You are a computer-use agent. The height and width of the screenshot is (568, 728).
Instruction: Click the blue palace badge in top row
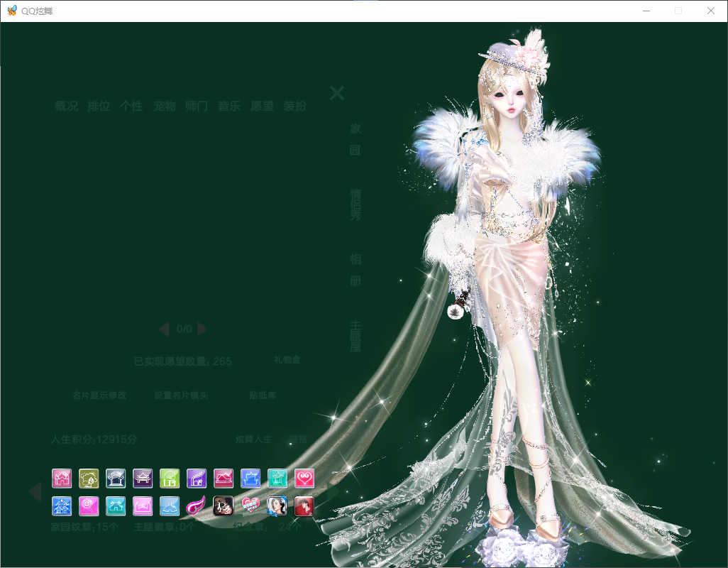tap(250, 479)
